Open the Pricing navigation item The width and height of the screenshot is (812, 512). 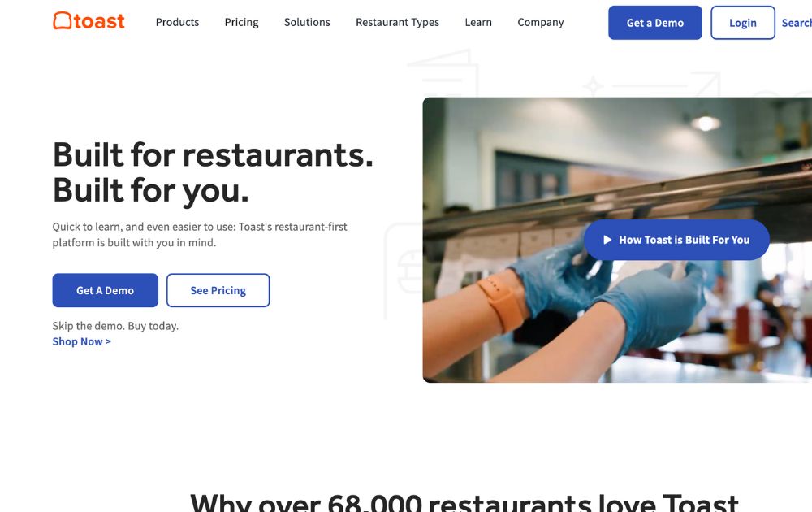tap(241, 22)
